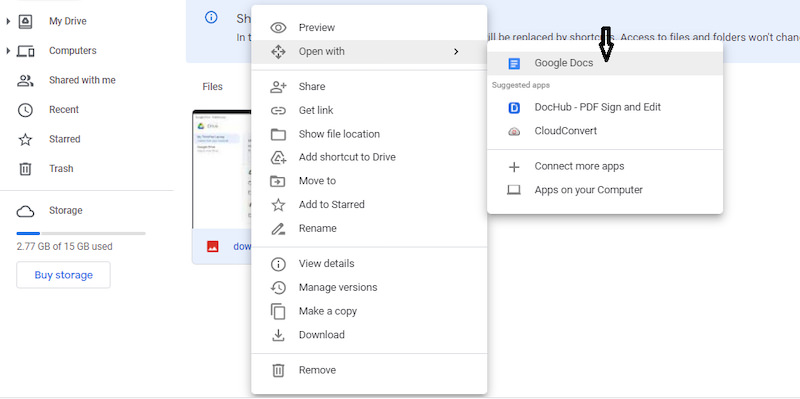800x399 pixels.
Task: Select View details menu entry
Action: tap(369, 264)
